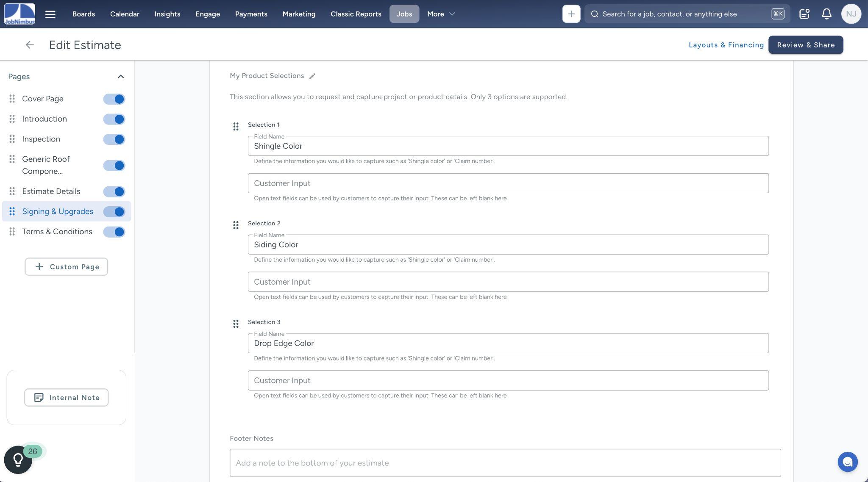
Task: Grab the Selection 2 drag handle
Action: click(236, 225)
